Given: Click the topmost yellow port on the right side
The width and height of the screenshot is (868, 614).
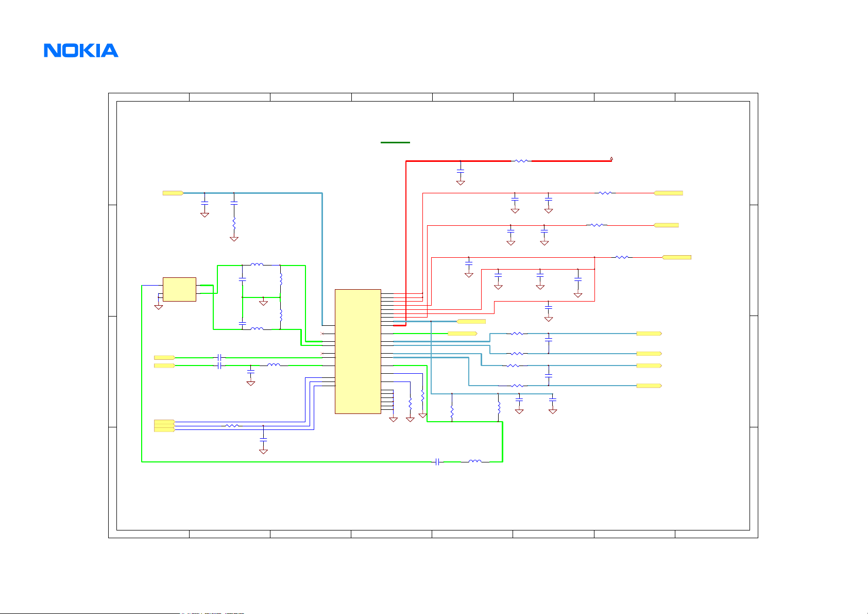Looking at the screenshot, I should pyautogui.click(x=668, y=193).
